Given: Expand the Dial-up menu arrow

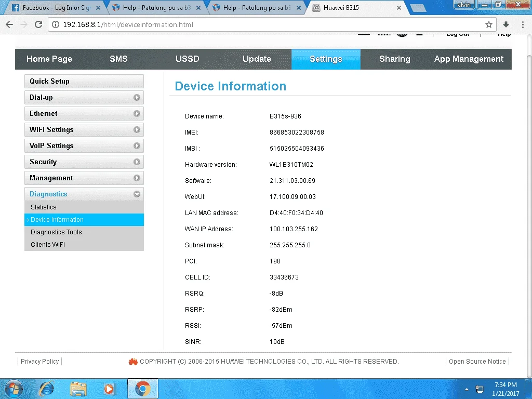Looking at the screenshot, I should pyautogui.click(x=137, y=97).
